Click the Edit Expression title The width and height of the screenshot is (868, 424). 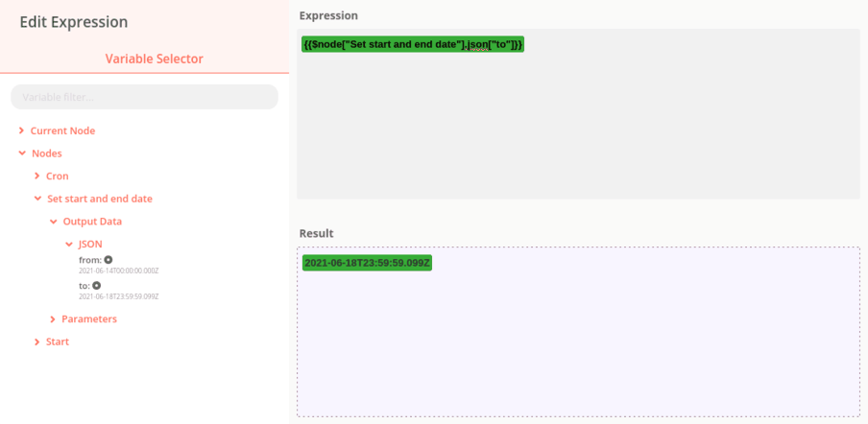point(74,22)
